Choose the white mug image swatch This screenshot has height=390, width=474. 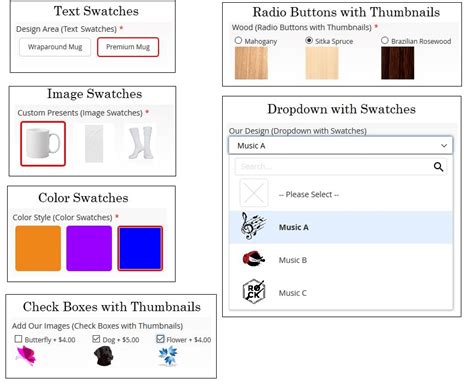(43, 144)
